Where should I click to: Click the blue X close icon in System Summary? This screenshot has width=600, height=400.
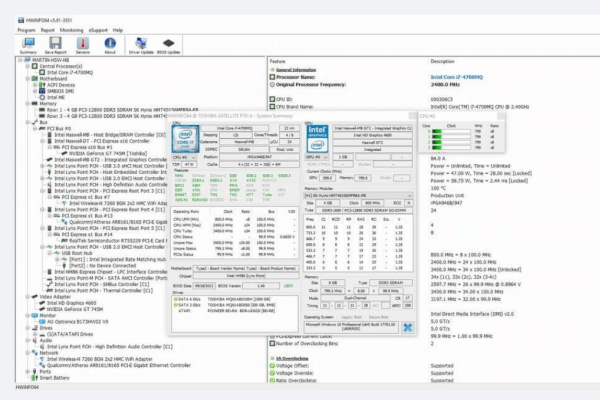(408, 327)
